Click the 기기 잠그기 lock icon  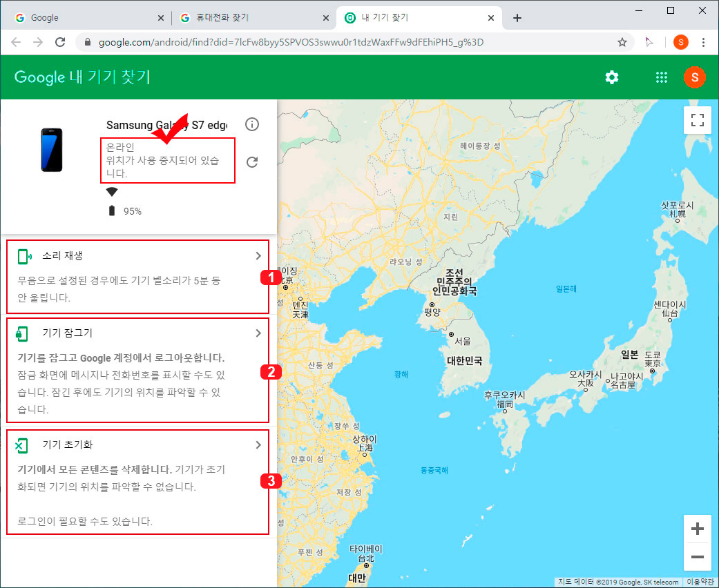(22, 333)
